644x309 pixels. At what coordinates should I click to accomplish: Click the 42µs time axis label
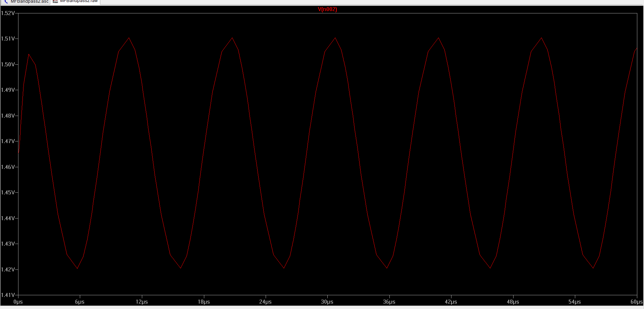click(x=451, y=302)
